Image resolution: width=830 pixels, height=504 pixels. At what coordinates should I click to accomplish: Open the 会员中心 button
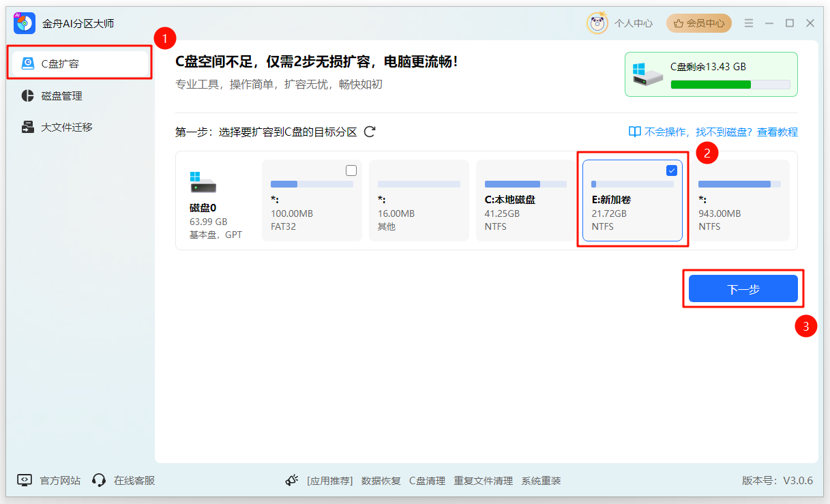pos(699,23)
